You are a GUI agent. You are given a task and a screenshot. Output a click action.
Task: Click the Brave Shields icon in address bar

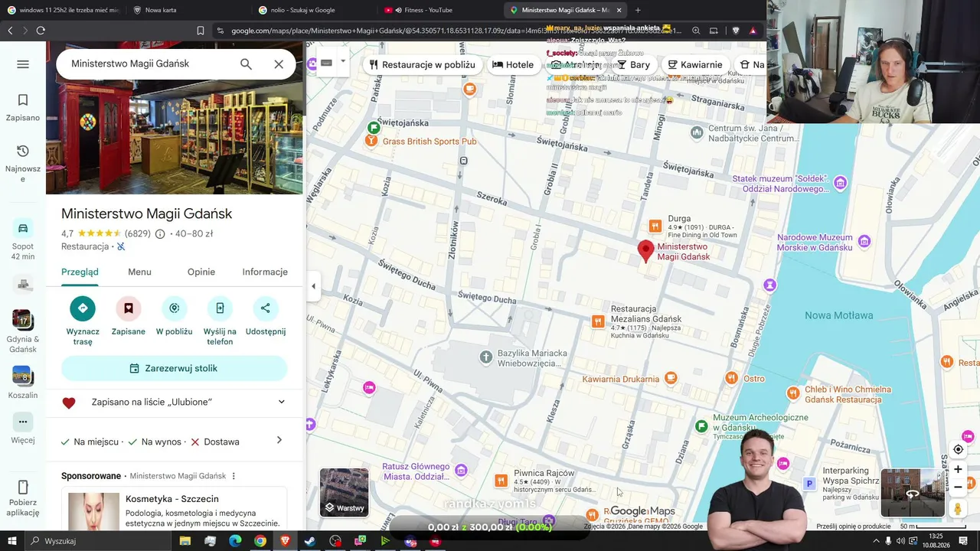pos(737,31)
